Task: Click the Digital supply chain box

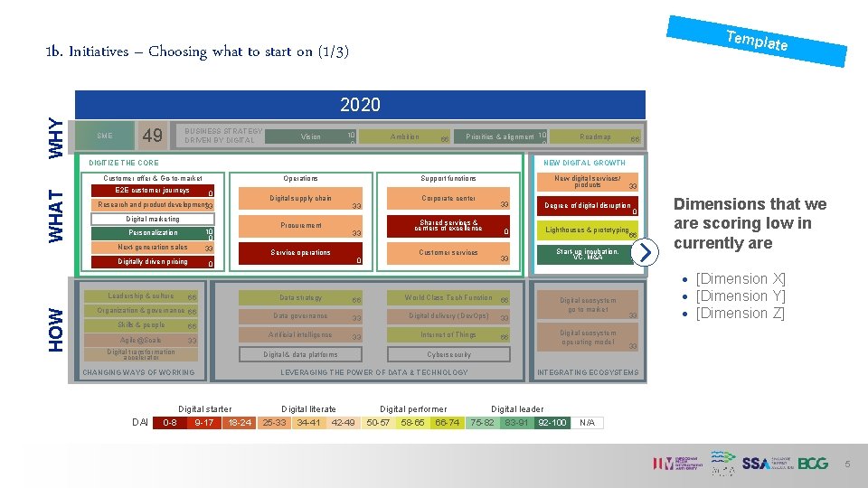Action: [x=300, y=198]
